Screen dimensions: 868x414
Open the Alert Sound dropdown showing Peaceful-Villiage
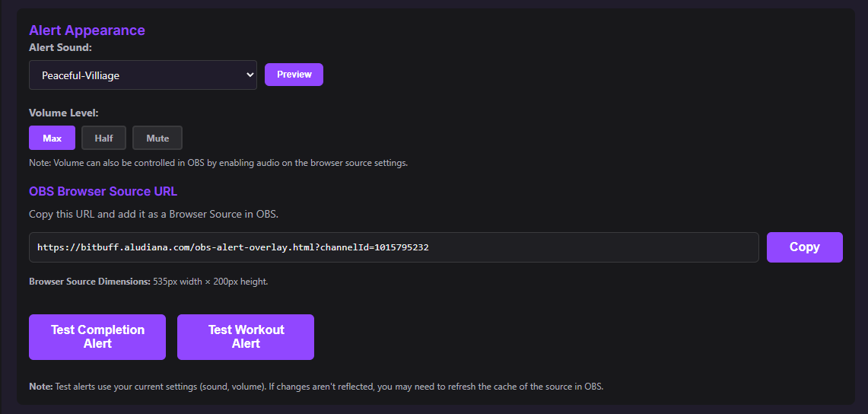(142, 75)
